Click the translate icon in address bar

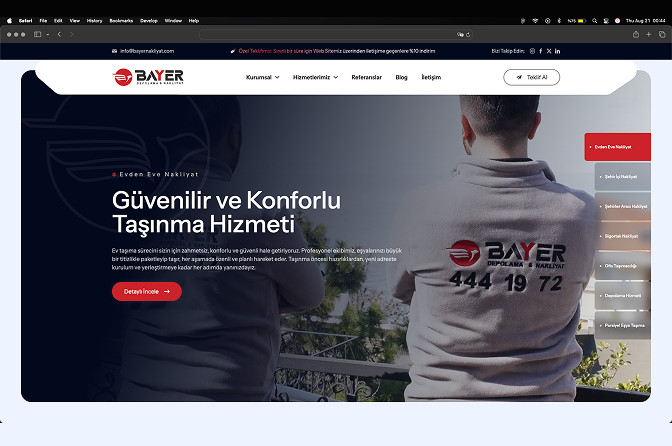(460, 34)
